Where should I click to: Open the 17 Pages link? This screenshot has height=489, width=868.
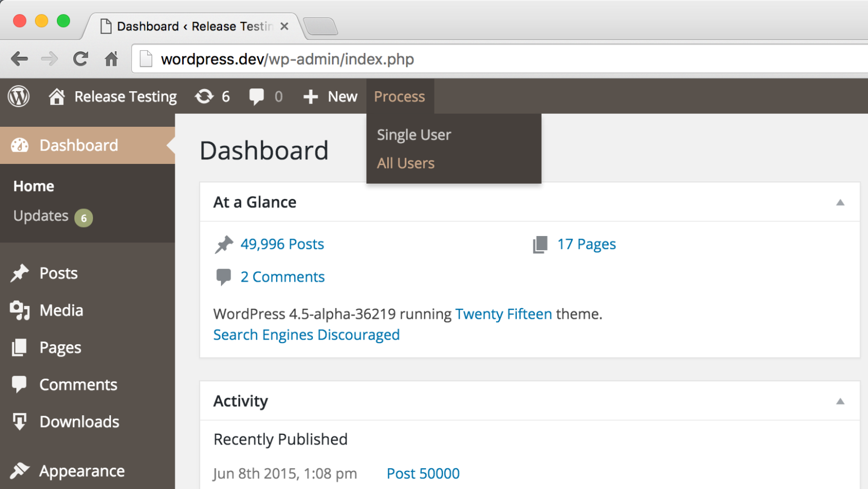point(587,244)
